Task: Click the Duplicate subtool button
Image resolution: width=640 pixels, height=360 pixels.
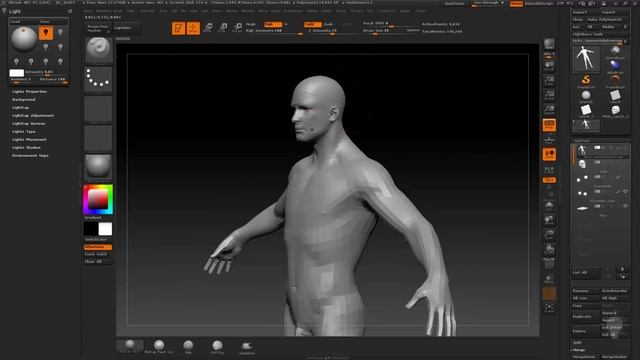Action: coord(586,316)
